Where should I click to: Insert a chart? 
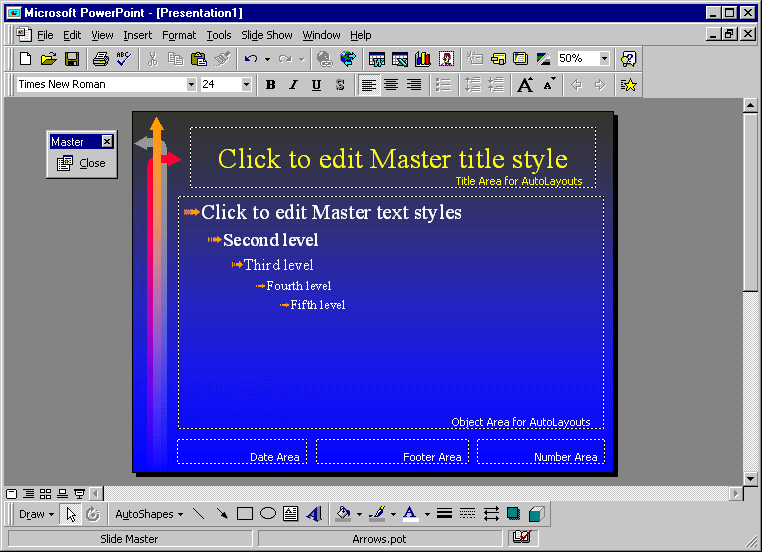click(x=423, y=59)
